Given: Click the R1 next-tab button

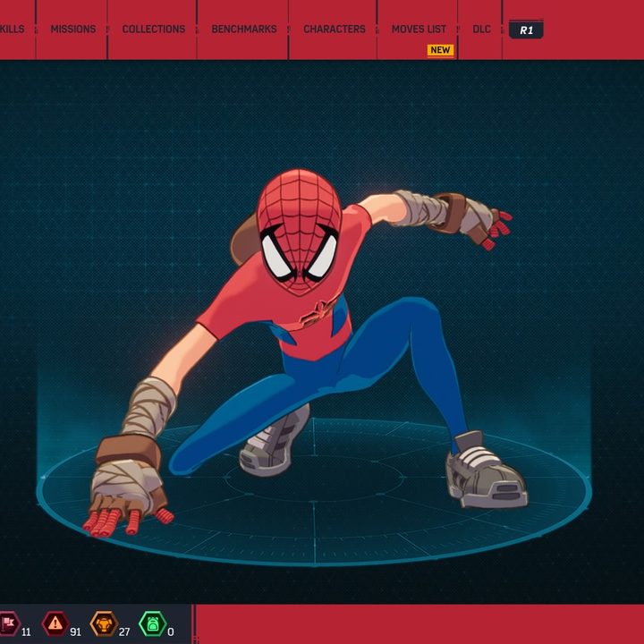Looking at the screenshot, I should click(526, 30).
